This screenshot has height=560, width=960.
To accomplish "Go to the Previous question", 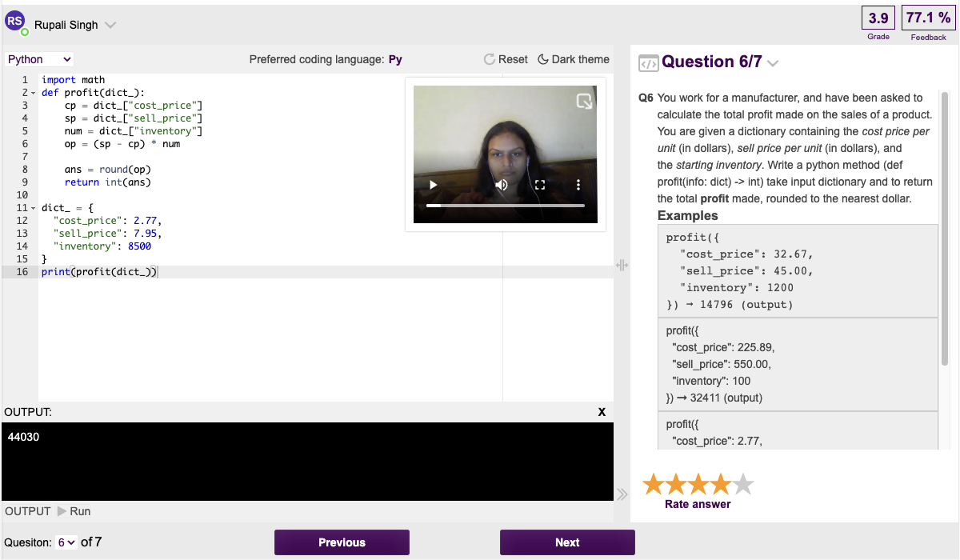I will [342, 542].
